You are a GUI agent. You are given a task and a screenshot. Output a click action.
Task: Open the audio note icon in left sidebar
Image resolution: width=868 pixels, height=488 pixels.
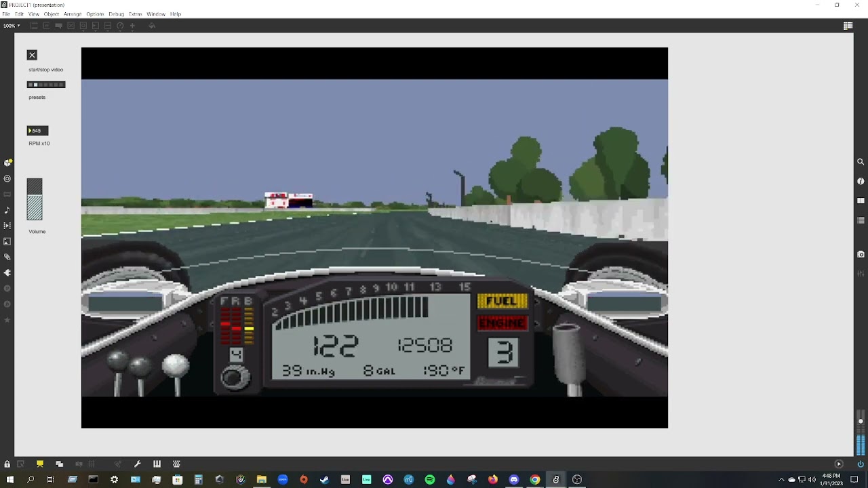coord(7,210)
